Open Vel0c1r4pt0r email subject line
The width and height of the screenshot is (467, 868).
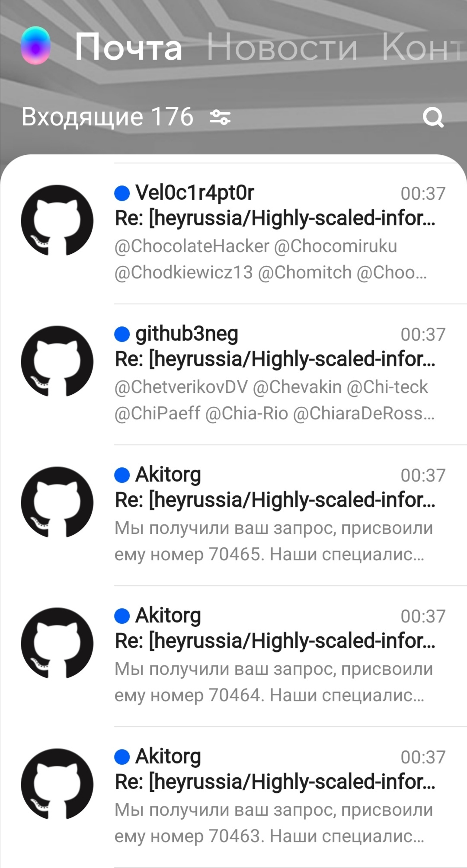pos(275,218)
